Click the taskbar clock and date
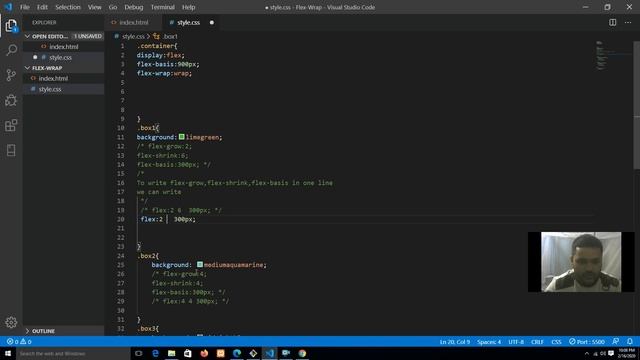 [x=627, y=353]
